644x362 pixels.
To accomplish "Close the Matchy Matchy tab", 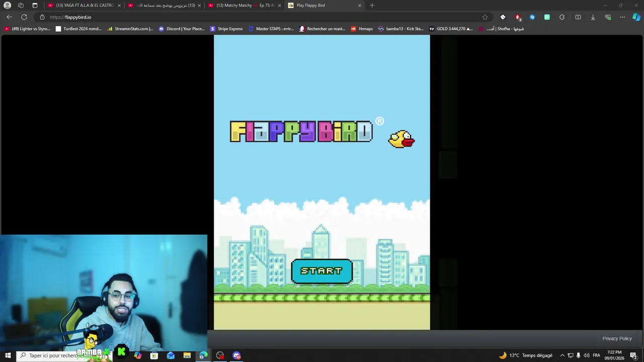I will point(280,5).
